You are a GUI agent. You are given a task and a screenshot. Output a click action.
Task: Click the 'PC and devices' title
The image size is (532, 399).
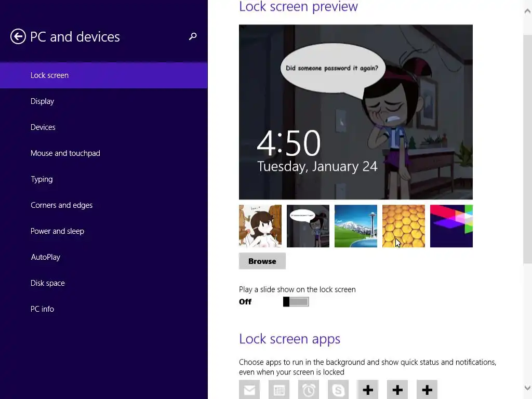pos(75,37)
